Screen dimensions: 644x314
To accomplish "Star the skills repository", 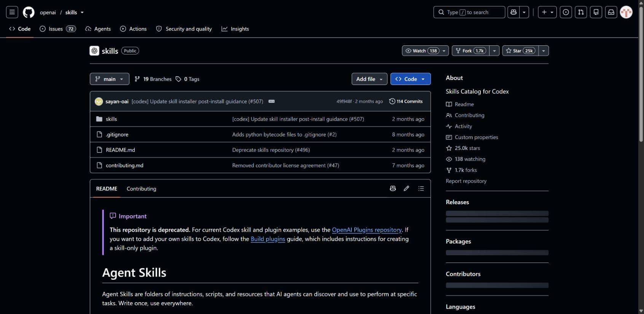I will tap(520, 51).
